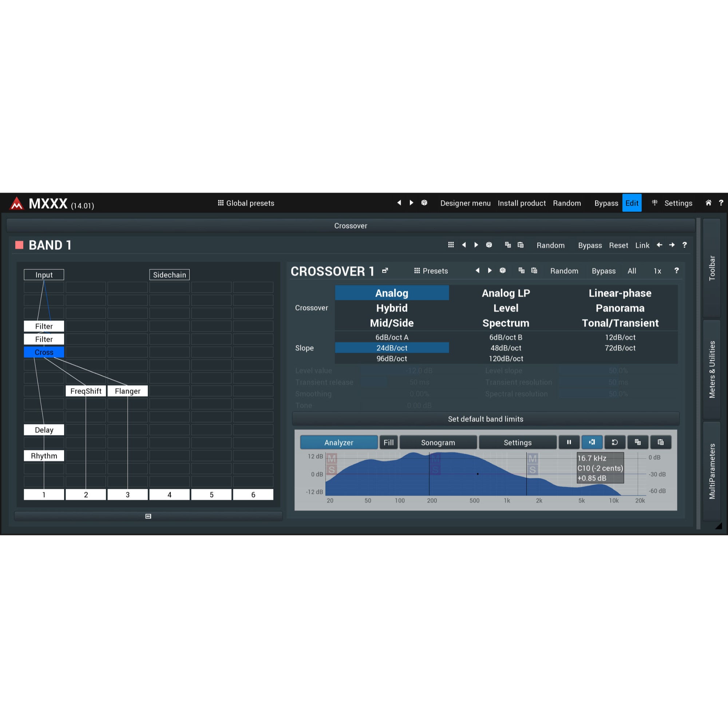Paste into Band 1 settings
Viewport: 728px width, 728px height.
point(521,245)
